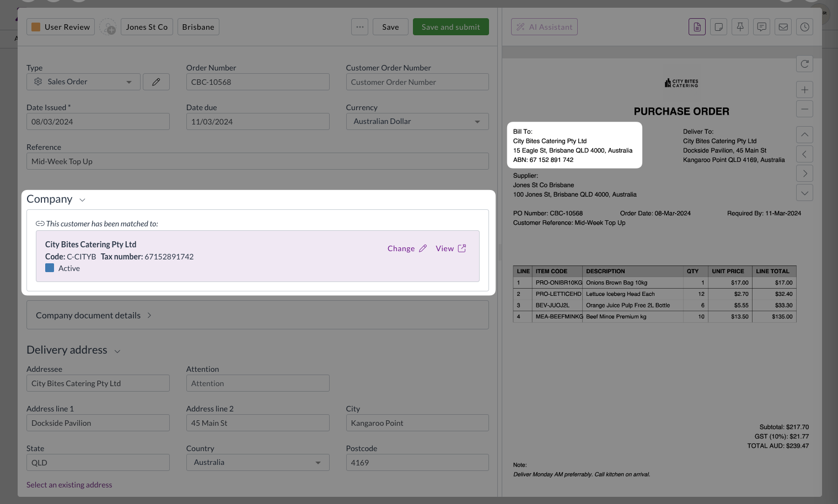Click View link for City Bites Catering
Viewport: 838px width, 504px height.
click(x=450, y=248)
